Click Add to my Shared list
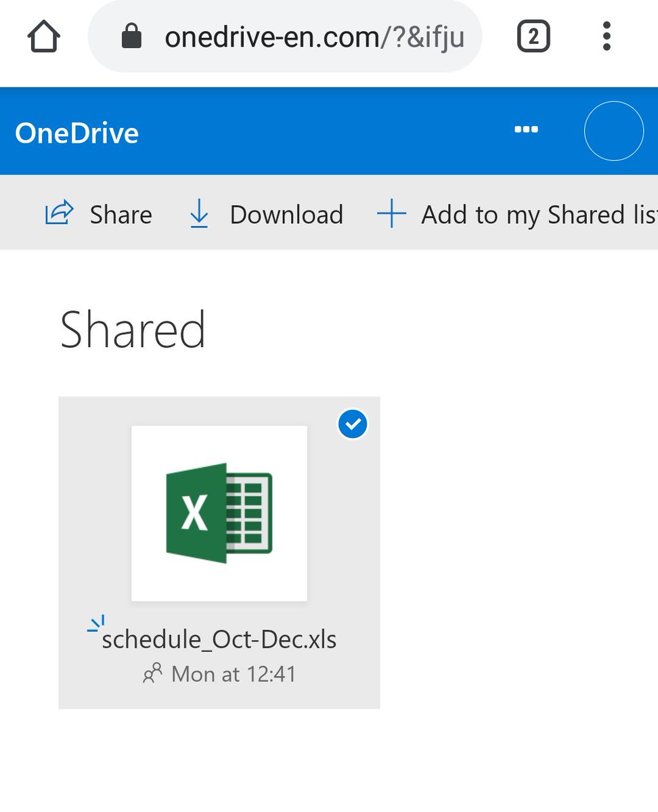 540,215
